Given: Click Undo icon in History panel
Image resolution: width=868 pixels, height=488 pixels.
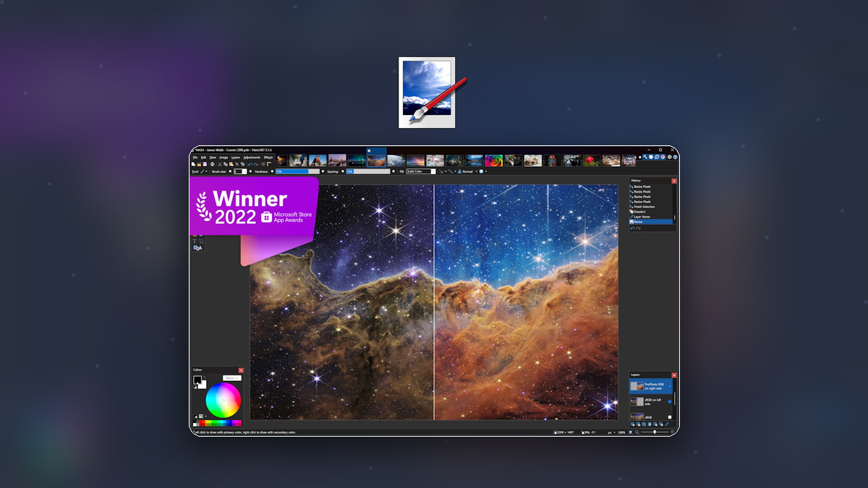Looking at the screenshot, I should click(633, 228).
